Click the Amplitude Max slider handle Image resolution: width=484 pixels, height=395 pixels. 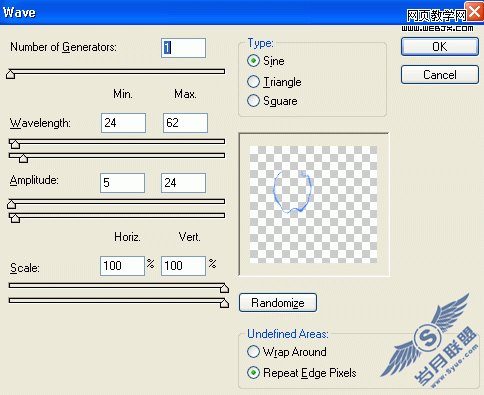(15, 218)
